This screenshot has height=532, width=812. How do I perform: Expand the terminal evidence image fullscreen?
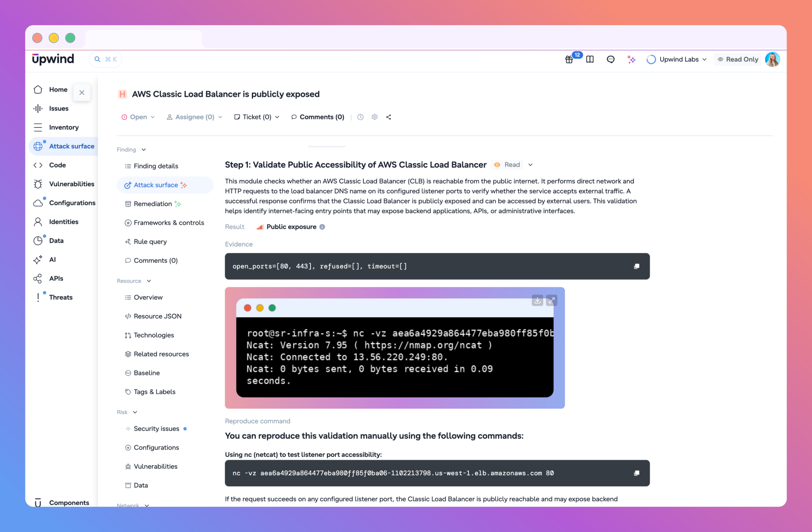(x=552, y=300)
